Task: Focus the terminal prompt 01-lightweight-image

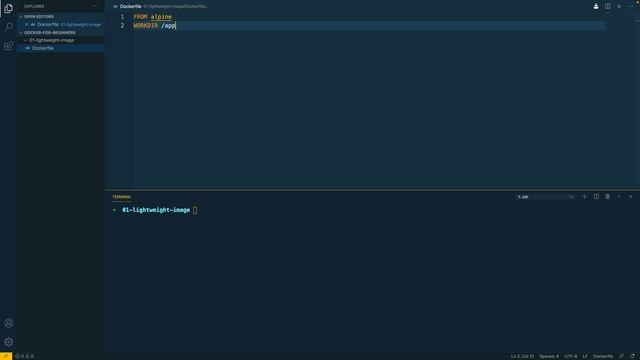Action: click(156, 210)
